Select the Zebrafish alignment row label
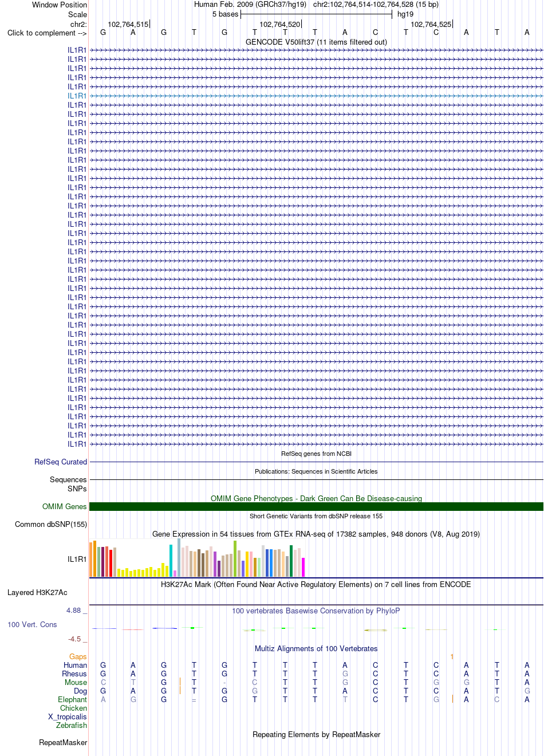The width and height of the screenshot is (544, 756). pos(72,725)
